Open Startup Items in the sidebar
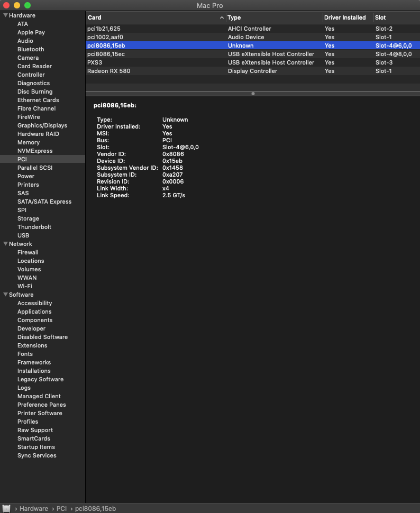This screenshot has width=420, height=513. coord(36,447)
